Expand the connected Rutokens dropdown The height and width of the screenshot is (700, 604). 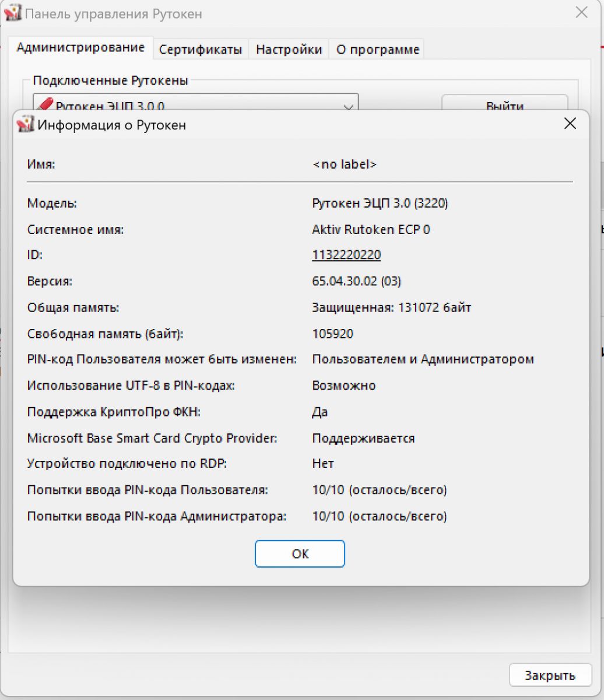349,107
